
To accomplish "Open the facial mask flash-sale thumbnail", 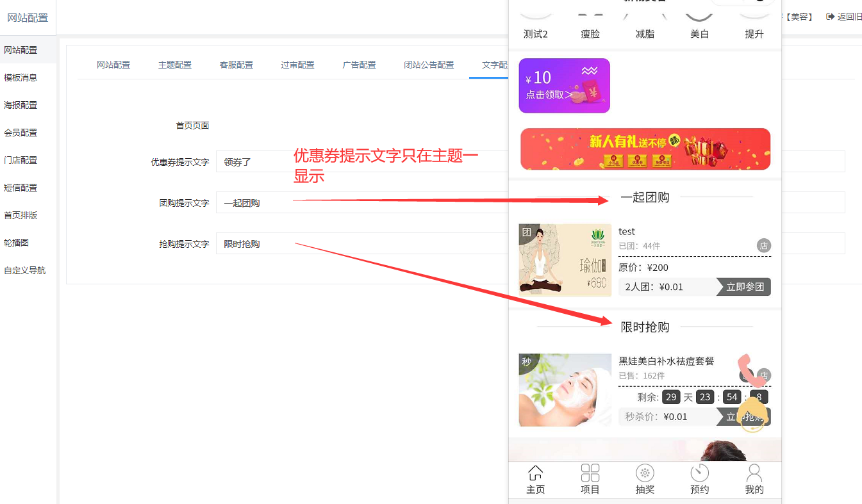I will [565, 390].
